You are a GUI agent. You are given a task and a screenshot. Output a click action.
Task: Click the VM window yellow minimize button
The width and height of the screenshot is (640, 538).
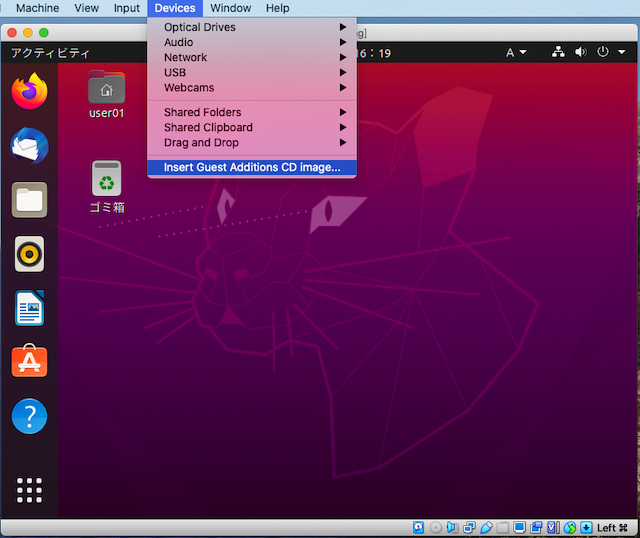click(x=28, y=33)
